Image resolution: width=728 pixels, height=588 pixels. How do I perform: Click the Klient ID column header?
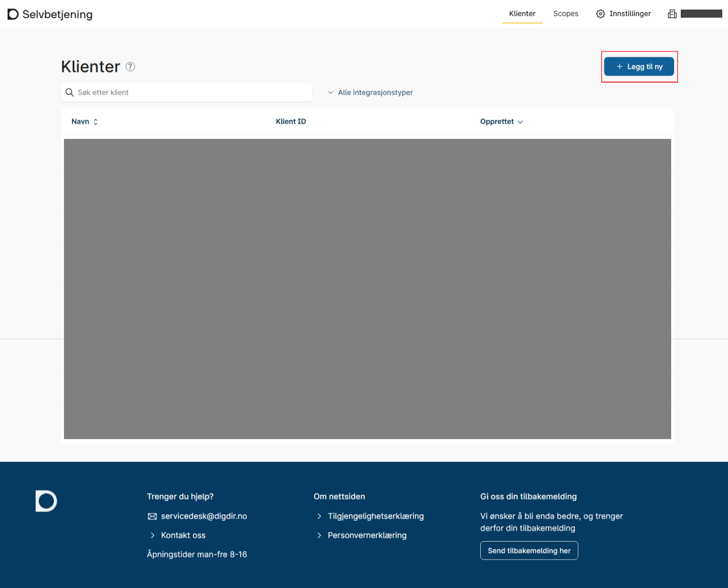291,122
